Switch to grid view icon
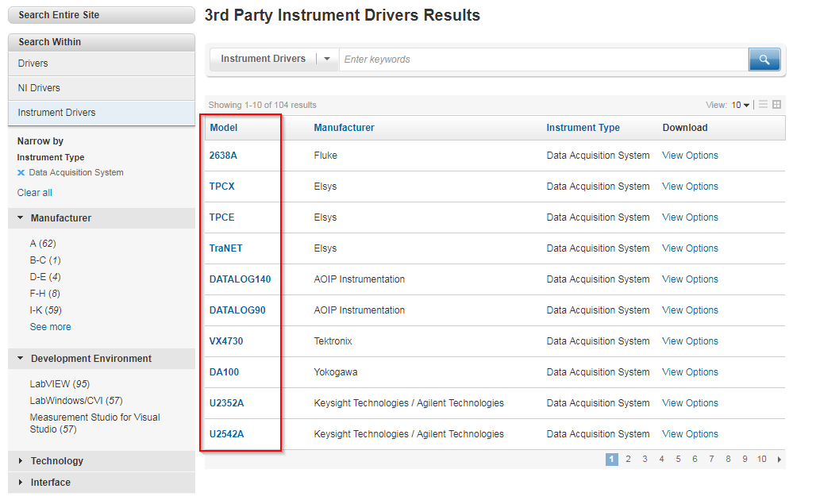816x504 pixels. click(776, 105)
